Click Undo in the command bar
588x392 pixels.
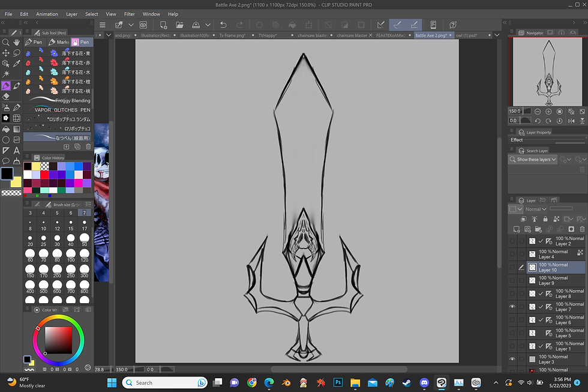click(223, 25)
